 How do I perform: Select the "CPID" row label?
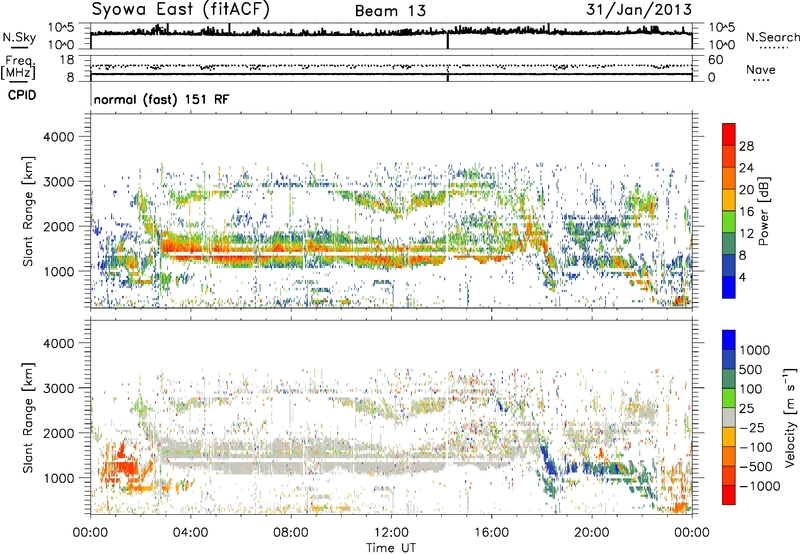[x=22, y=95]
